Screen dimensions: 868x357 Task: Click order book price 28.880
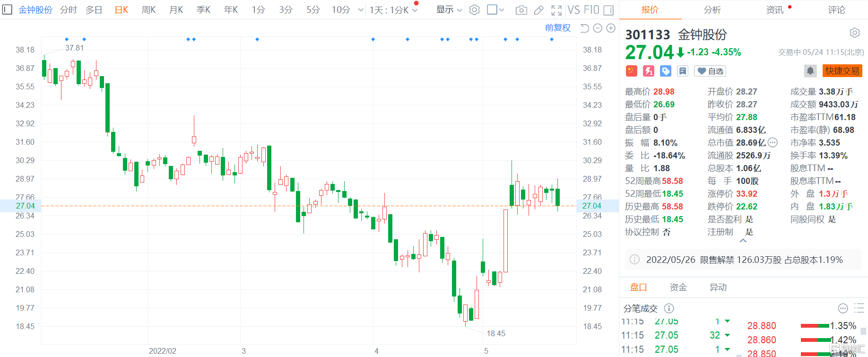tap(762, 326)
